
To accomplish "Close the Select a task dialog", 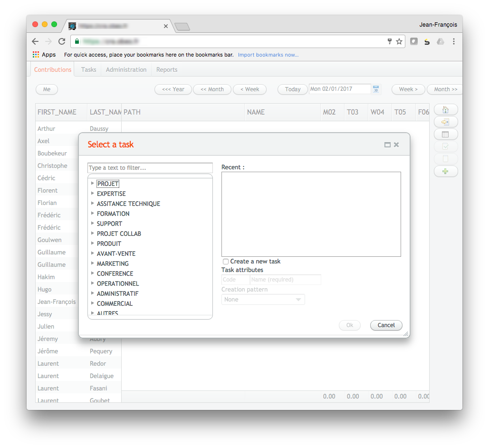I will click(x=396, y=145).
